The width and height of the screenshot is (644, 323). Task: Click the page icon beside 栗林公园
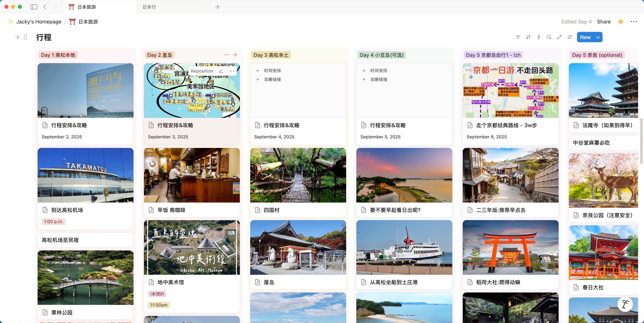click(x=45, y=312)
